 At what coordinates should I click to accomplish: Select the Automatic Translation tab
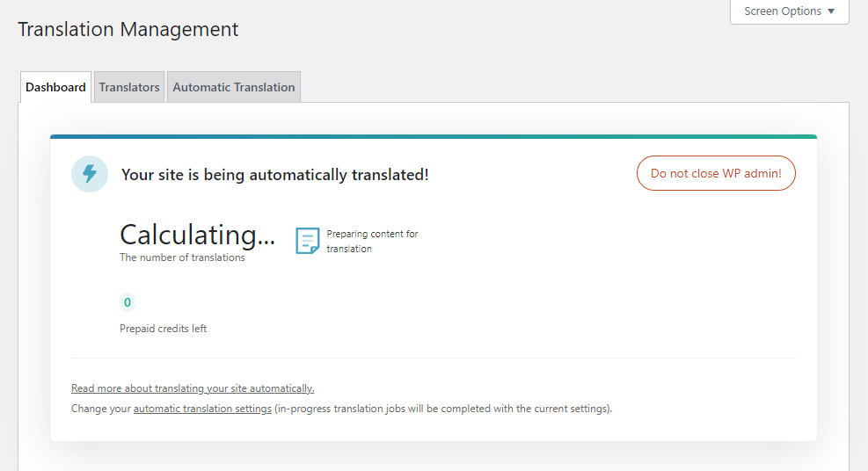click(233, 87)
